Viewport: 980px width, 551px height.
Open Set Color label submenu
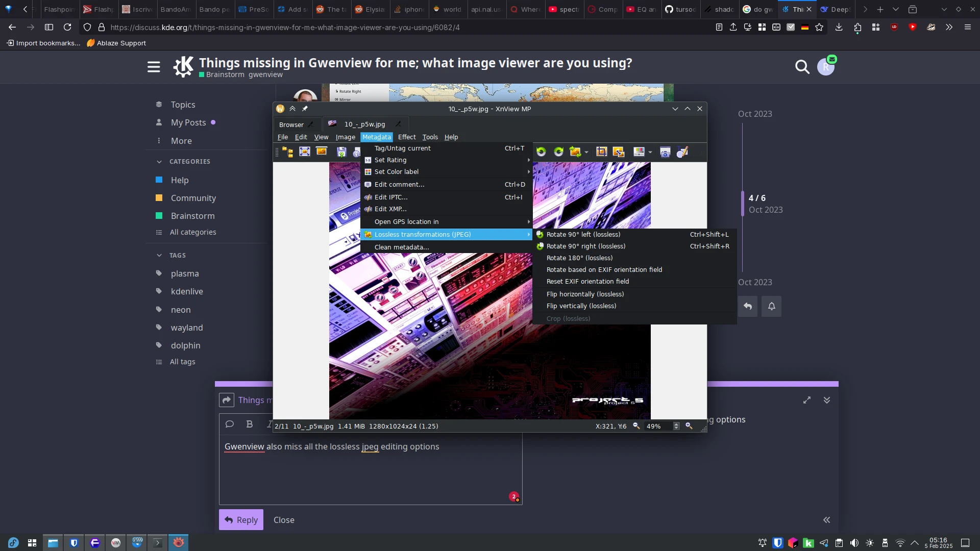447,171
